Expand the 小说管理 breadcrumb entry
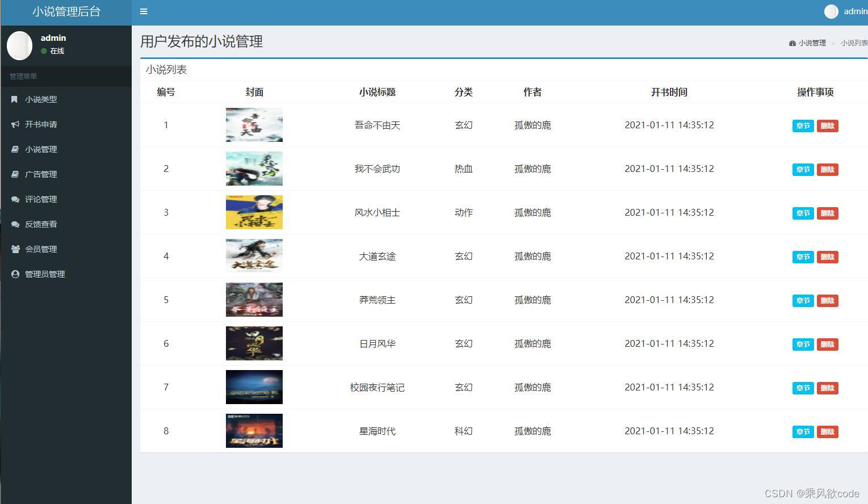This screenshot has width=868, height=504. [x=811, y=43]
